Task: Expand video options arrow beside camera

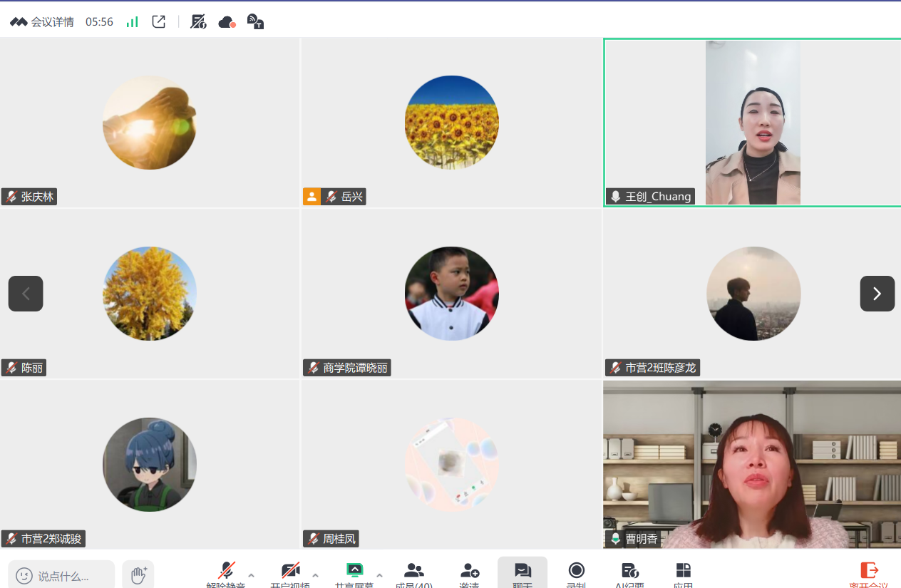Action: (x=315, y=574)
